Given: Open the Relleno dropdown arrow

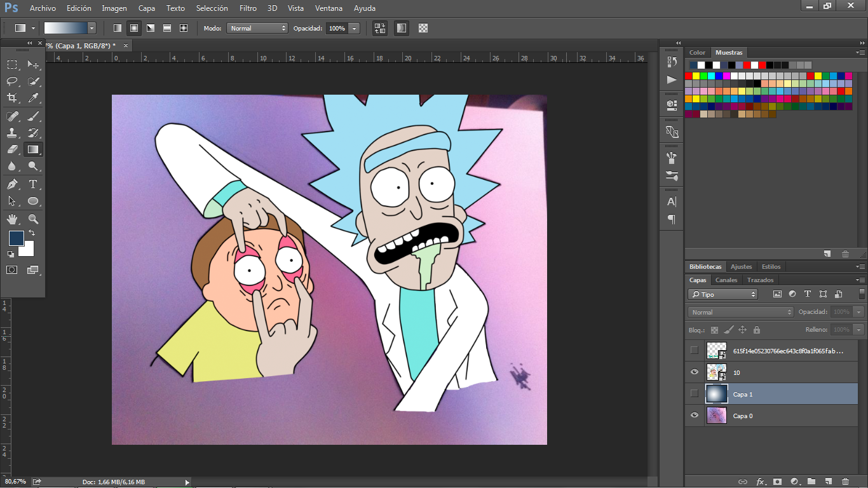Looking at the screenshot, I should tap(859, 330).
